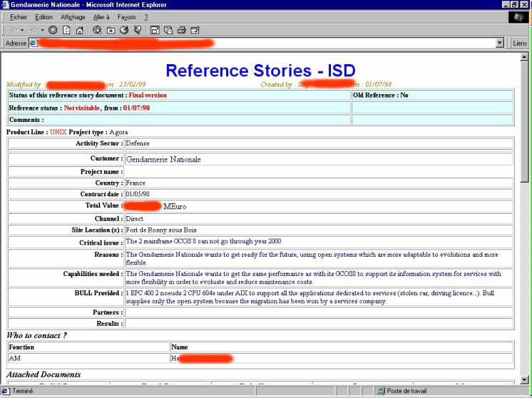Print the page with the printer icon
532x398 pixels.
182,30
